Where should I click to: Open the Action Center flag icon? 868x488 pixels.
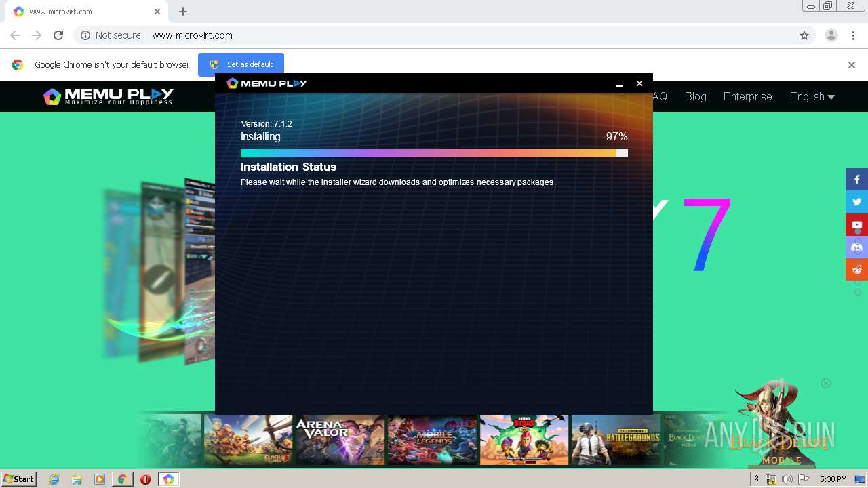click(x=804, y=479)
